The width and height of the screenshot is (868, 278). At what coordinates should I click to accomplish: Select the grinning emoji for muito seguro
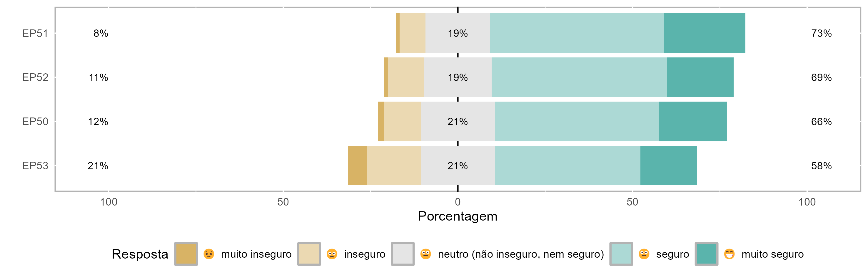pos(729,254)
